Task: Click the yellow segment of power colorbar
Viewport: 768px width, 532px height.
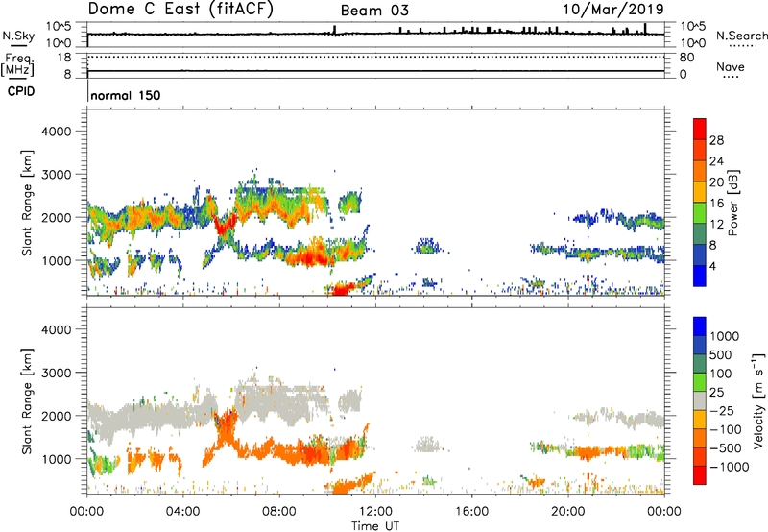Action: 700,191
